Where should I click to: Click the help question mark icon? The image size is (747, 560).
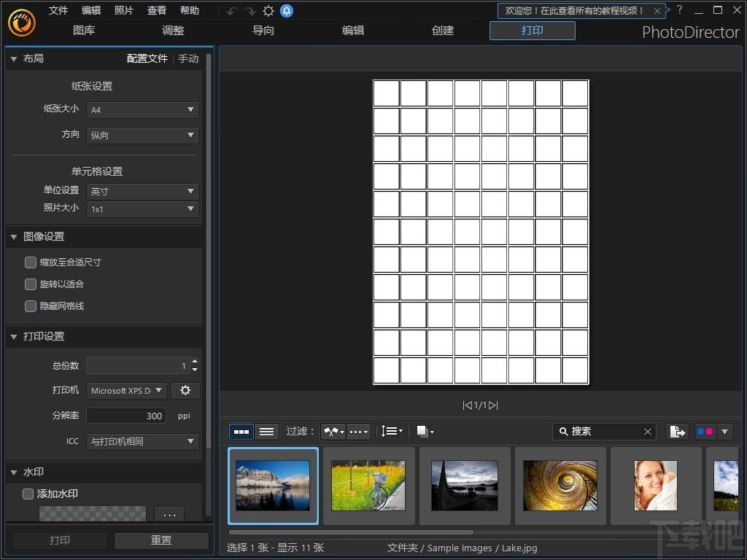(x=679, y=10)
